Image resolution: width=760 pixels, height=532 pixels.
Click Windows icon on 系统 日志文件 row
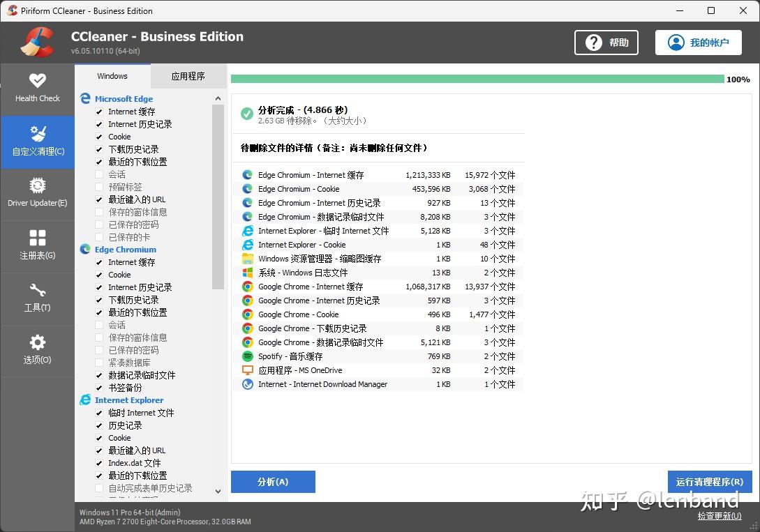[248, 273]
